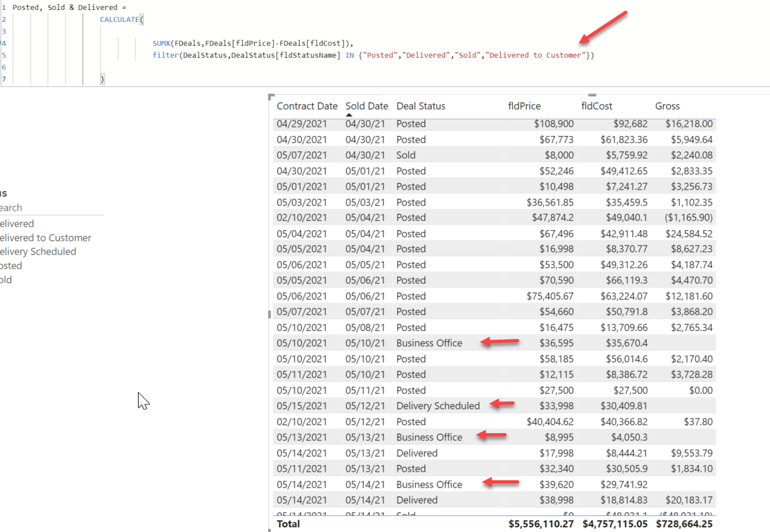Click sold date 05/08/21 cell
This screenshot has width=770, height=532.
coord(365,328)
